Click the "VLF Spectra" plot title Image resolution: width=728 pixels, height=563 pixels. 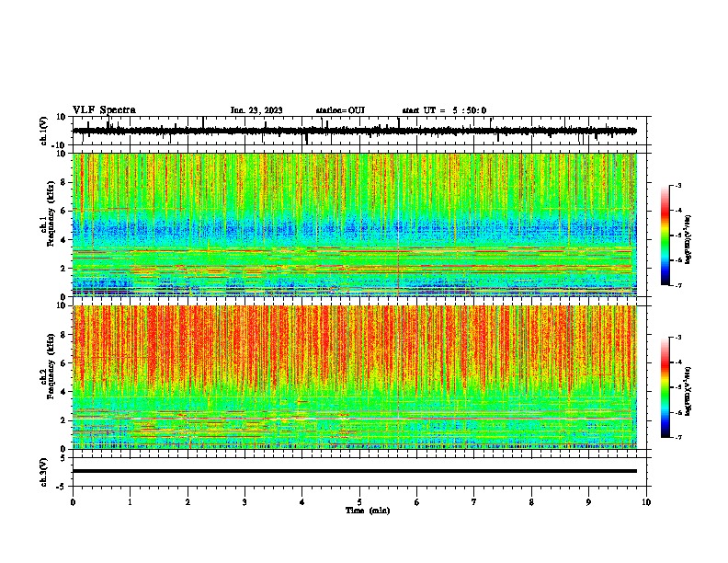click(104, 110)
